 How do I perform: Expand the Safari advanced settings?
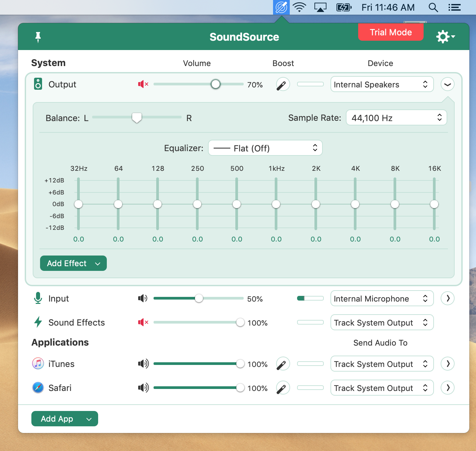[448, 388]
